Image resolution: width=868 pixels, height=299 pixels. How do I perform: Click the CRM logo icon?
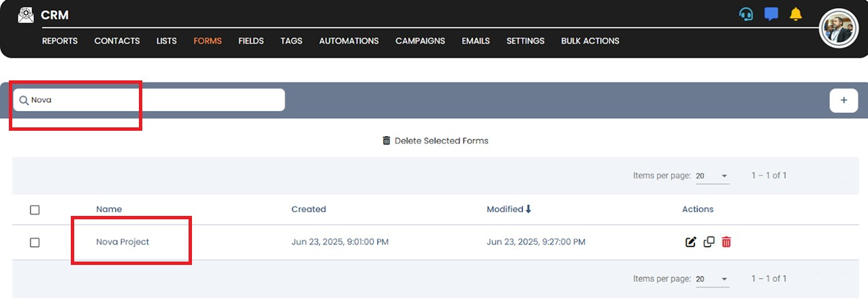pyautogui.click(x=26, y=15)
